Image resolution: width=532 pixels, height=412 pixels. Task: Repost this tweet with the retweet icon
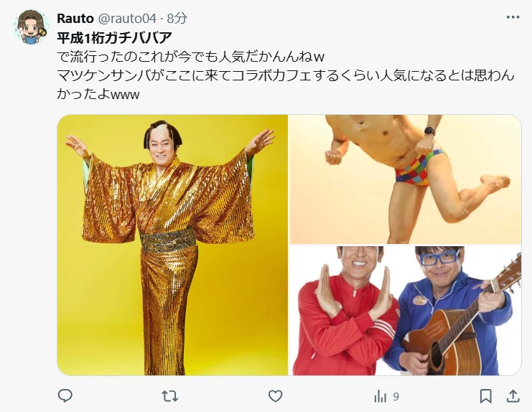[169, 396]
